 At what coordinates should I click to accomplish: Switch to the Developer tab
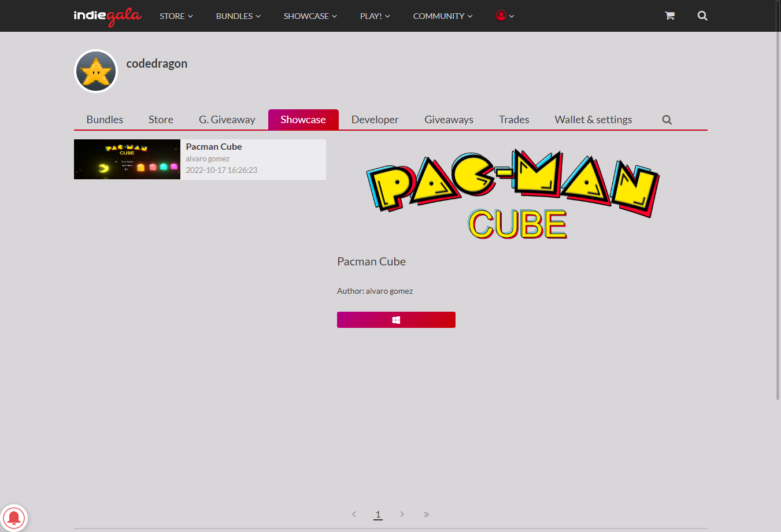point(375,120)
